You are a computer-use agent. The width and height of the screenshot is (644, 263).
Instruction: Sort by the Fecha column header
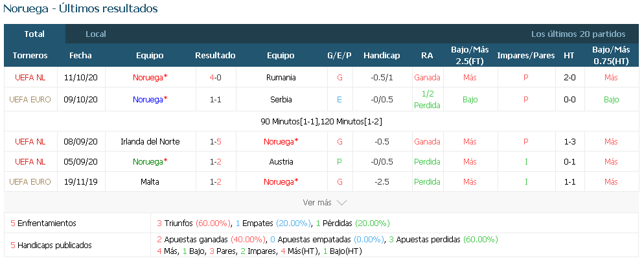[x=80, y=56]
